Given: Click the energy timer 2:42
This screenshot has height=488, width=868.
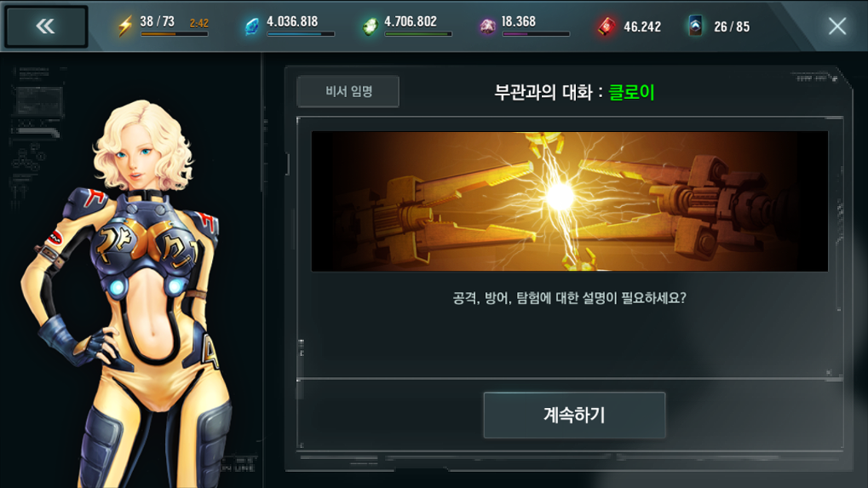Looking at the screenshot, I should click(x=198, y=23).
